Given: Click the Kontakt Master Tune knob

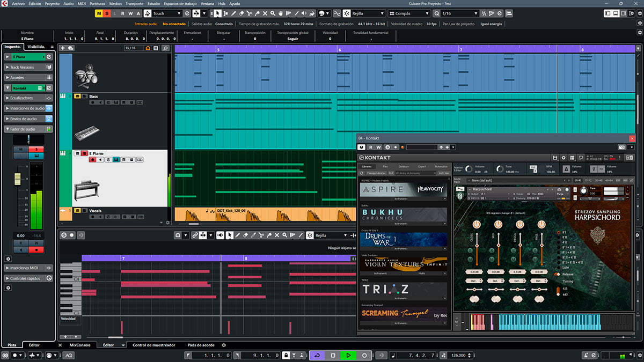Looking at the screenshot, I should (x=500, y=168).
